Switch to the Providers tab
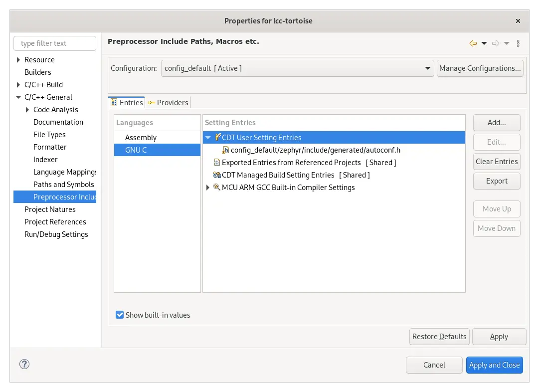 coord(173,102)
